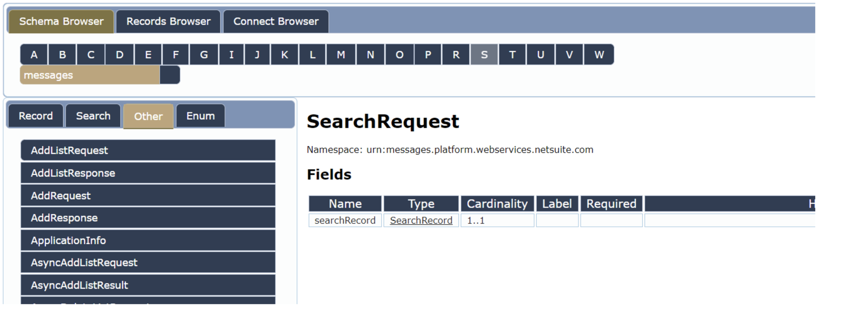The width and height of the screenshot is (868, 310).
Task: Open the AddResponse entry
Action: point(148,218)
